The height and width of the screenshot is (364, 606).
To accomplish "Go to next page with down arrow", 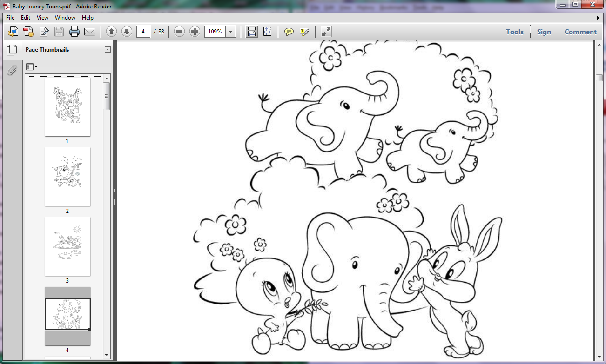I will (127, 32).
